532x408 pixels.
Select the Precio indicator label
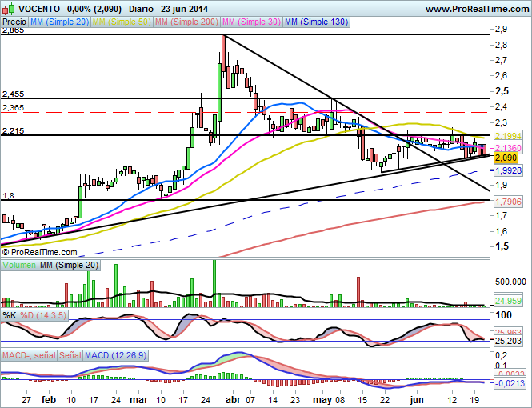tap(14, 22)
